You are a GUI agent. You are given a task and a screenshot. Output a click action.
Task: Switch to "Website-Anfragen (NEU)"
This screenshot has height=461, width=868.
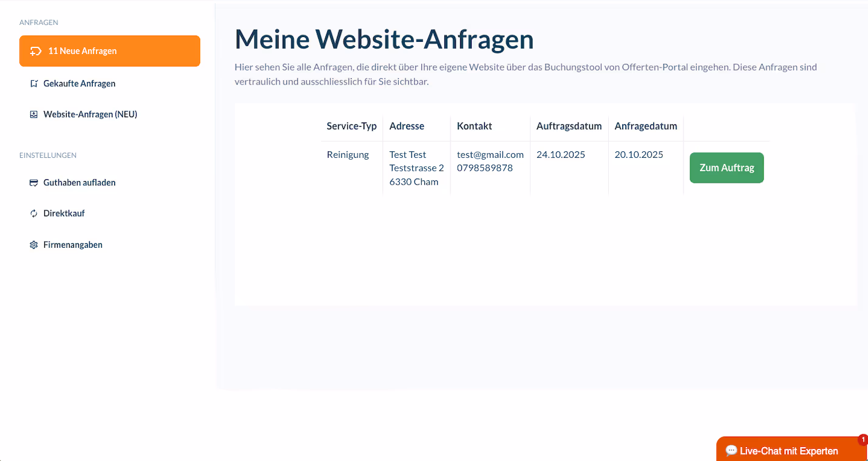click(x=90, y=114)
